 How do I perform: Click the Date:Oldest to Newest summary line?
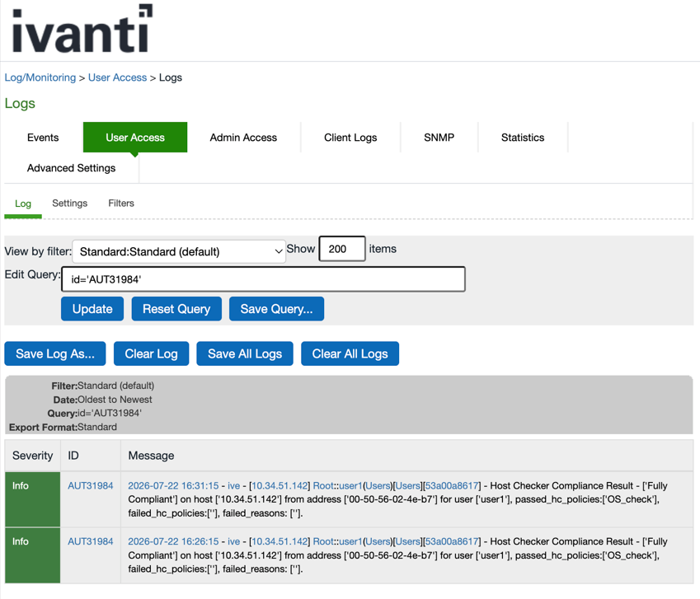point(103,400)
